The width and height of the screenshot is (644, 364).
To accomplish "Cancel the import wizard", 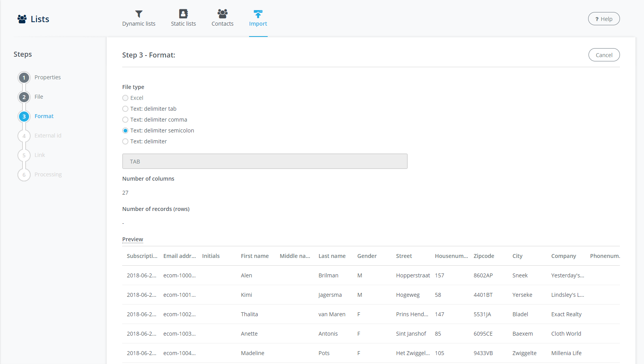I will tap(604, 55).
